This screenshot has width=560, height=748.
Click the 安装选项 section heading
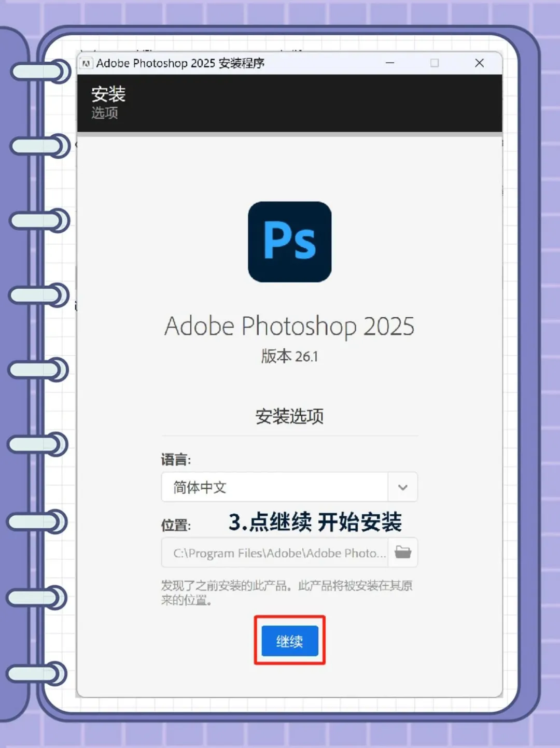(x=289, y=416)
